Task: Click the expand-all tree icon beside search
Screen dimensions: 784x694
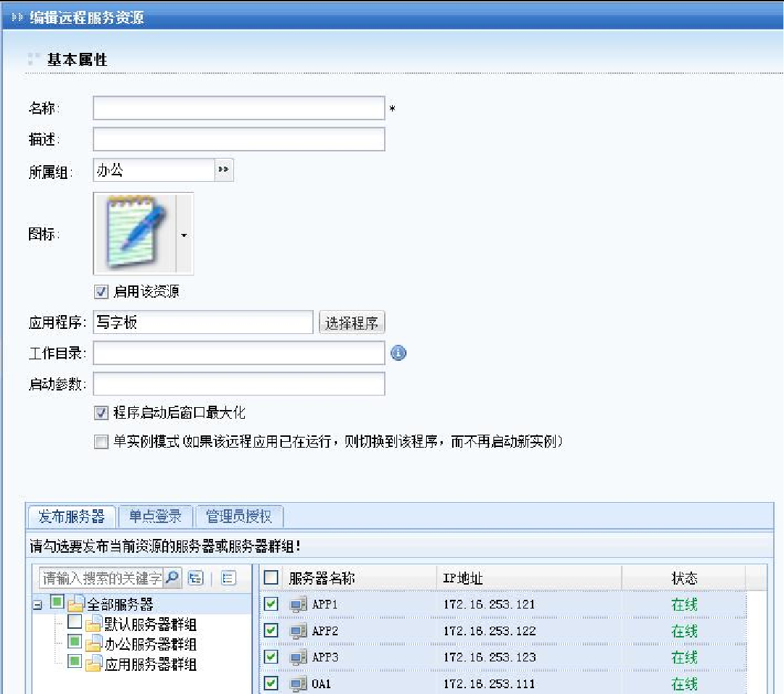Action: point(195,577)
